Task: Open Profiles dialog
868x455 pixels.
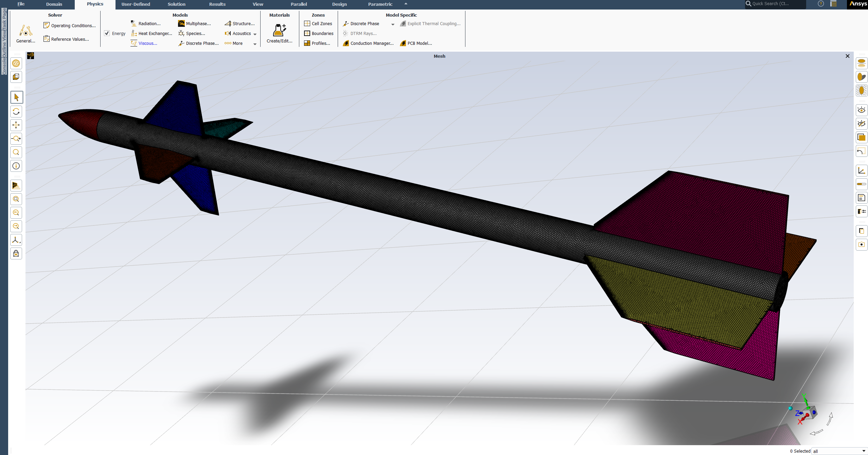Action: (x=317, y=43)
